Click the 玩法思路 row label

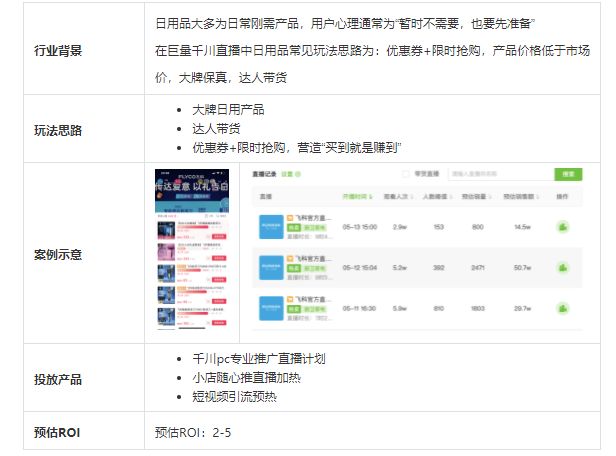[58, 130]
